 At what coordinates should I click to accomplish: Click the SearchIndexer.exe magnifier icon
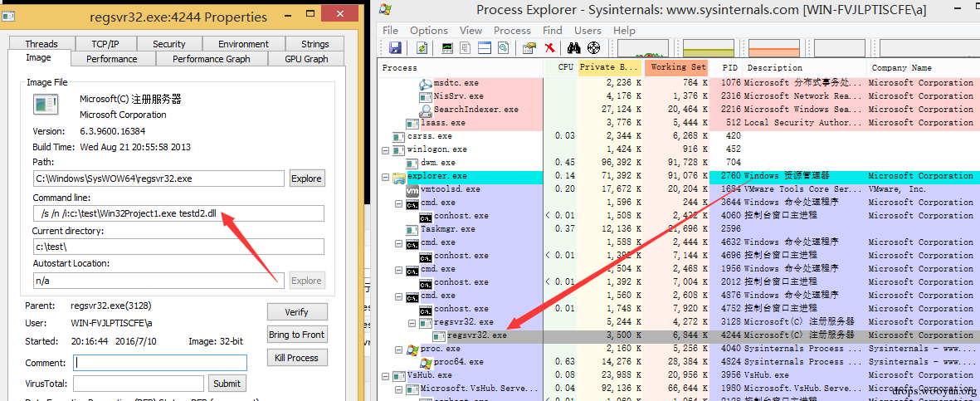(426, 110)
